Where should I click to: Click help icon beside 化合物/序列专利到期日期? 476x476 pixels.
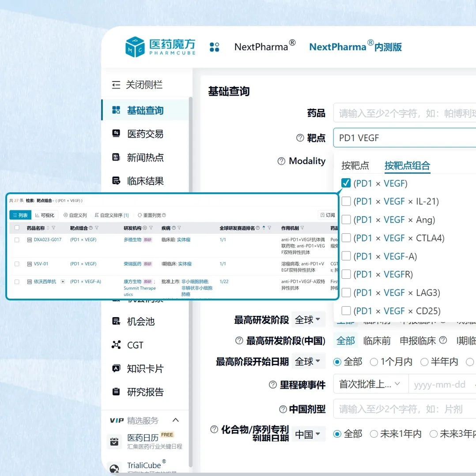[x=214, y=429]
